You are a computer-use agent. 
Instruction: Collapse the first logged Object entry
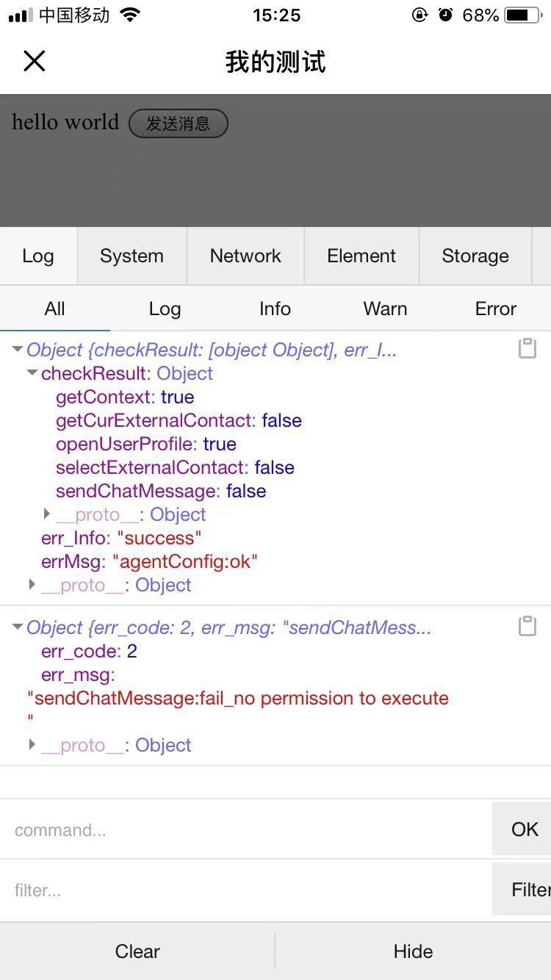(18, 350)
